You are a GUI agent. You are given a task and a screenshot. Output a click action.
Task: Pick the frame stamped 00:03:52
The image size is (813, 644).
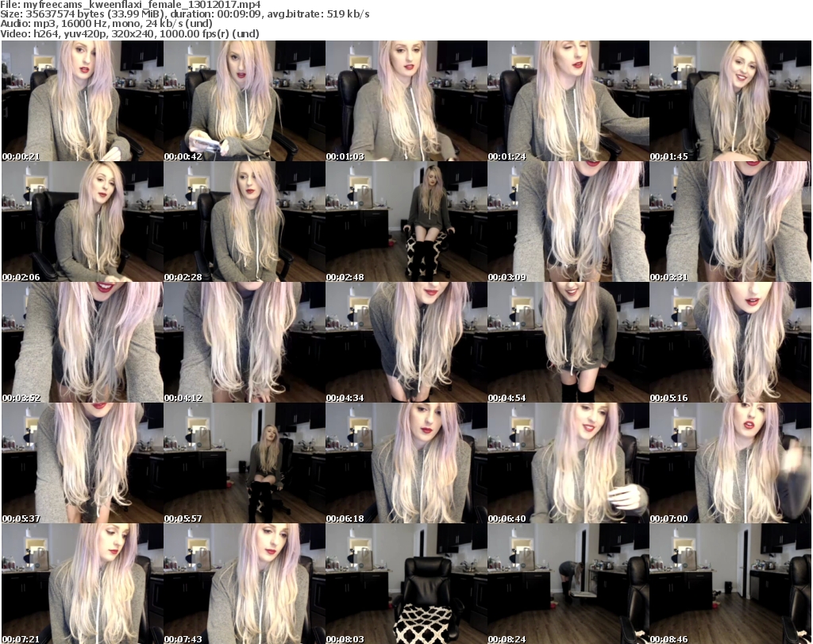pyautogui.click(x=83, y=343)
